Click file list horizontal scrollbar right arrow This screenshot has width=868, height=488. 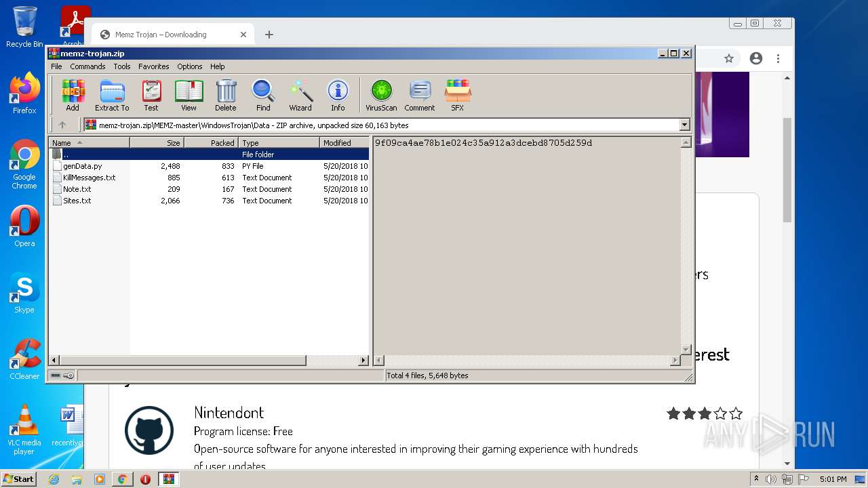[x=363, y=361]
